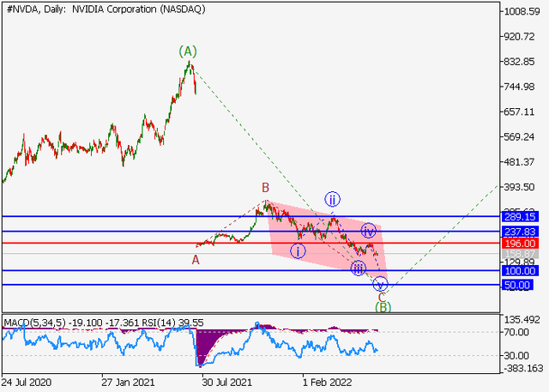Select the 50.00 price level tag
The width and height of the screenshot is (549, 392).
520,285
